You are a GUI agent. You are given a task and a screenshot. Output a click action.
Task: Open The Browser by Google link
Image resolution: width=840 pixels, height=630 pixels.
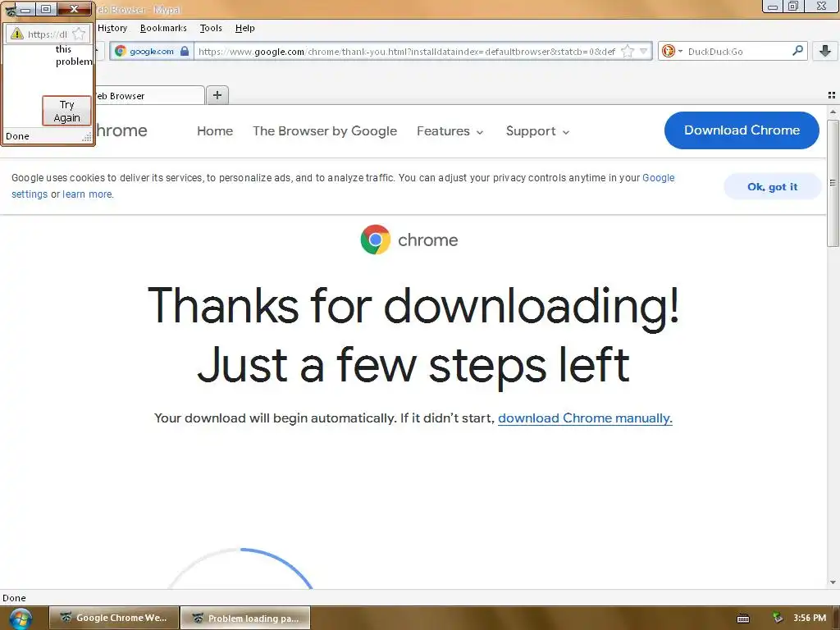click(x=325, y=130)
